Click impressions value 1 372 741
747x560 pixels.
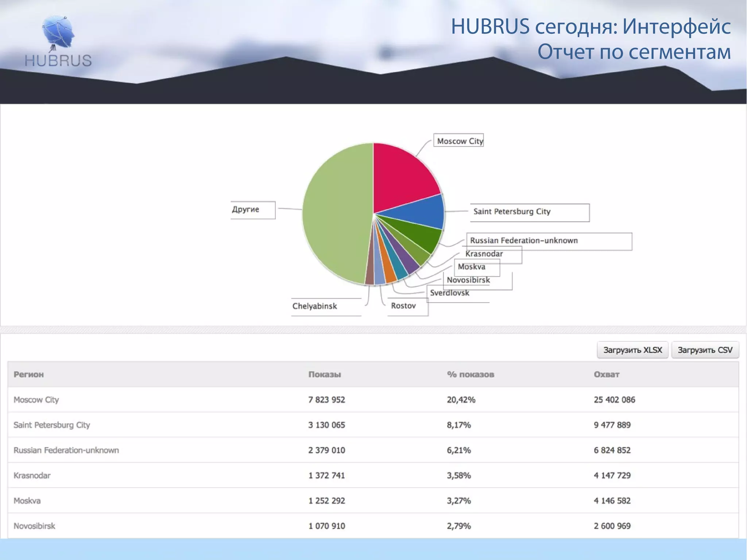coord(326,475)
